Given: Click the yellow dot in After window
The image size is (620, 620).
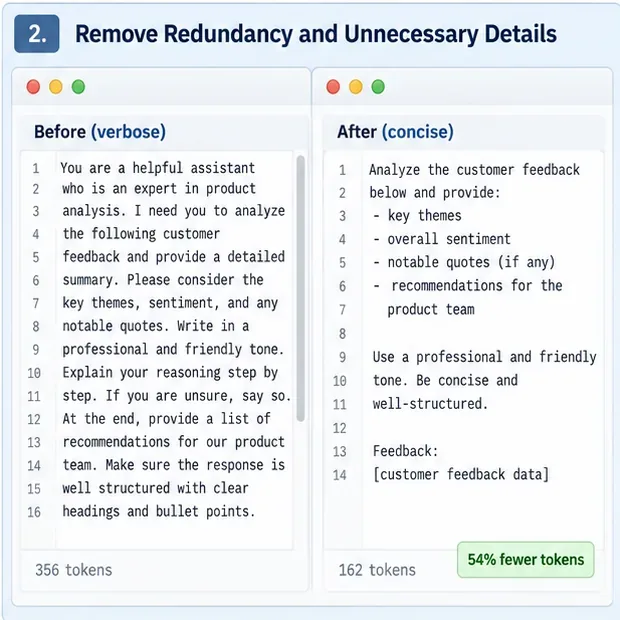Looking at the screenshot, I should click(356, 87).
